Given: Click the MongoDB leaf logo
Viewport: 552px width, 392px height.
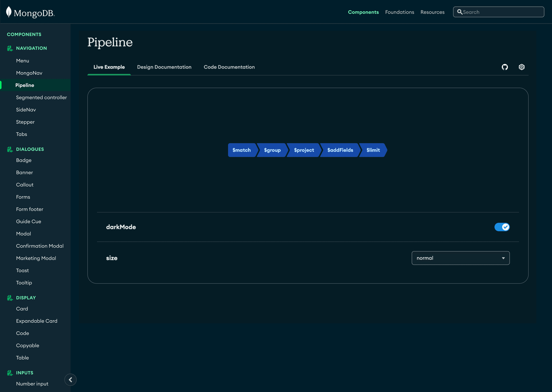Looking at the screenshot, I should (x=9, y=12).
